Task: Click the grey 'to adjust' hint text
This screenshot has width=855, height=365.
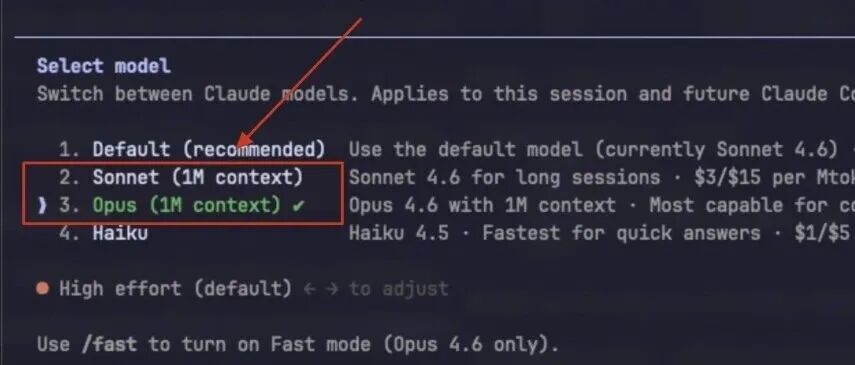Action: pyautogui.click(x=399, y=288)
